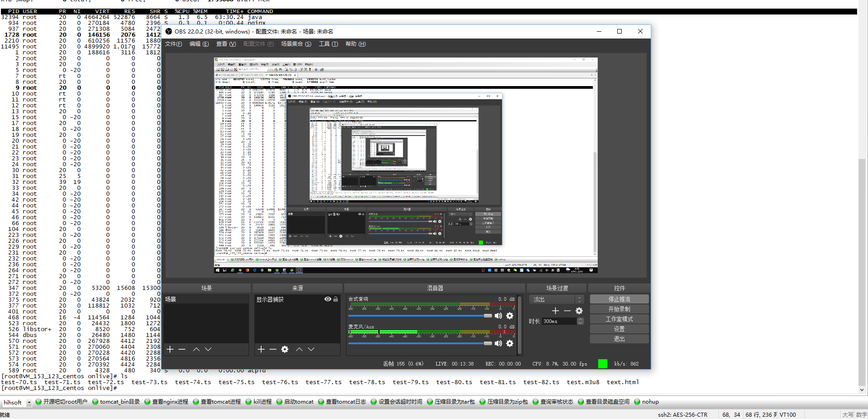Click ssh2: AES-256-CTR status bar entry
The height and width of the screenshot is (419, 868).
(x=683, y=415)
